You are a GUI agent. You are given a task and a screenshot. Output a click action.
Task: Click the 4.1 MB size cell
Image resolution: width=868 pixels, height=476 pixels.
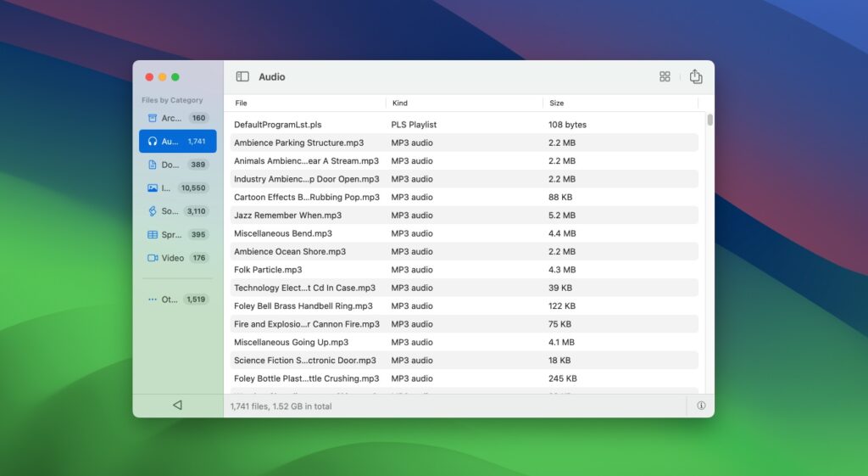(561, 343)
